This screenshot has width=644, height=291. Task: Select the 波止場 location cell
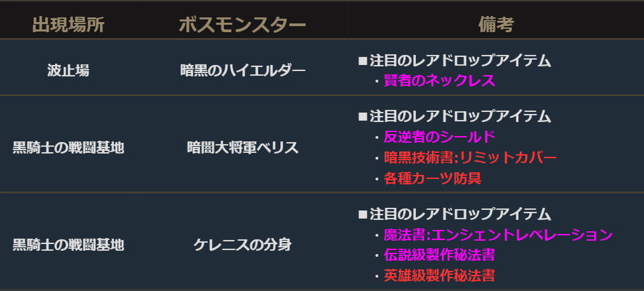68,70
